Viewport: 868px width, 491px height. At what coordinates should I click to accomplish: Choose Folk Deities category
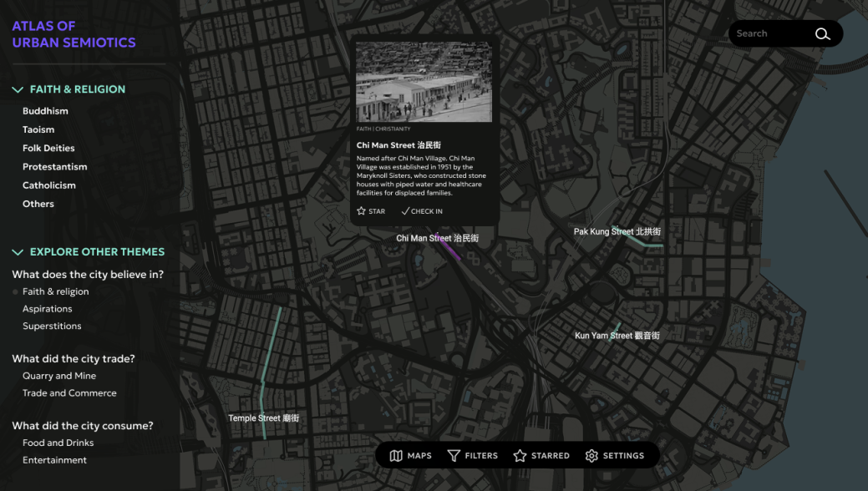[48, 148]
